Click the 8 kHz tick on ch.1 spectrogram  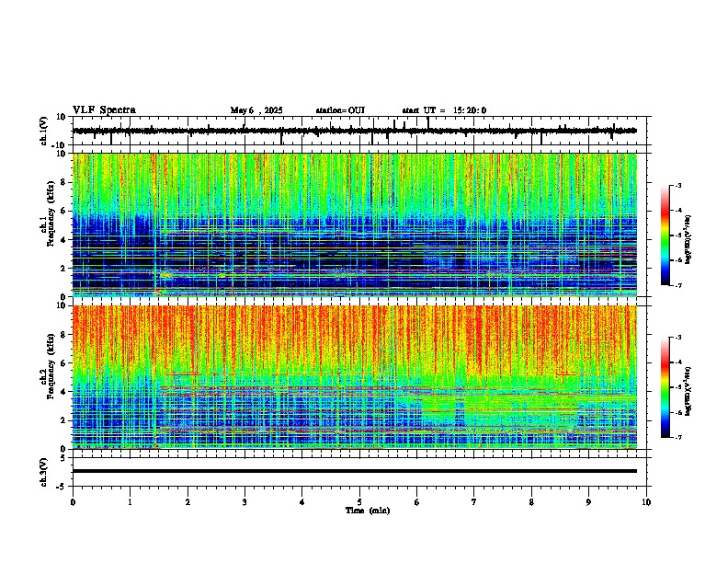63,182
